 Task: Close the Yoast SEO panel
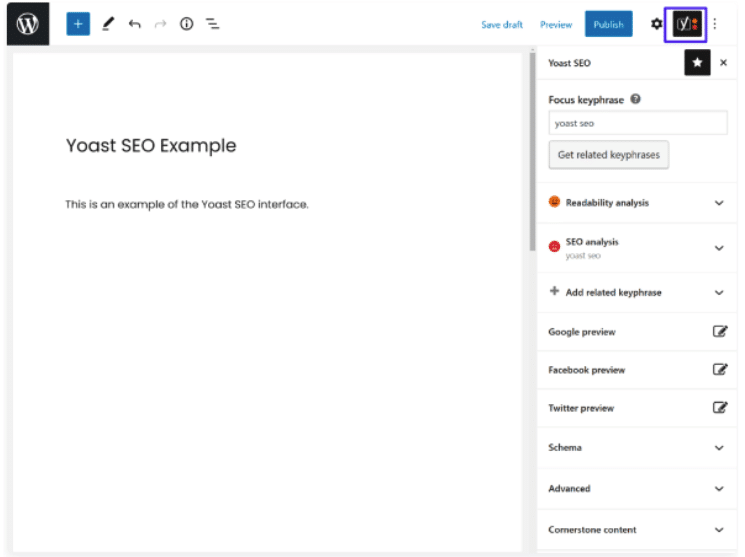coord(723,63)
